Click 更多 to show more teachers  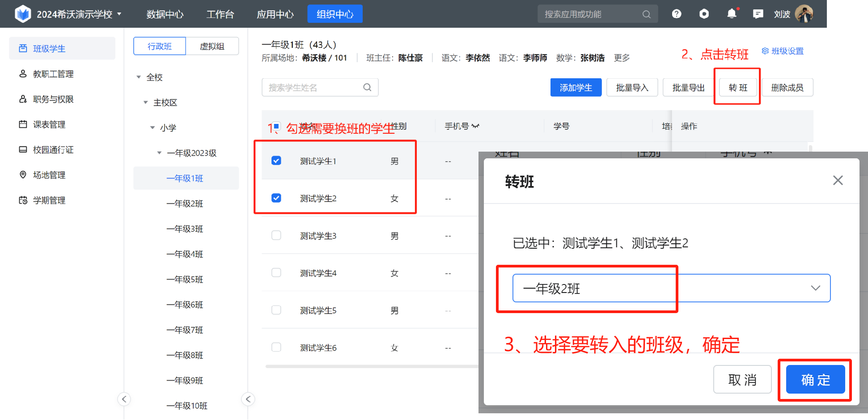coord(622,58)
